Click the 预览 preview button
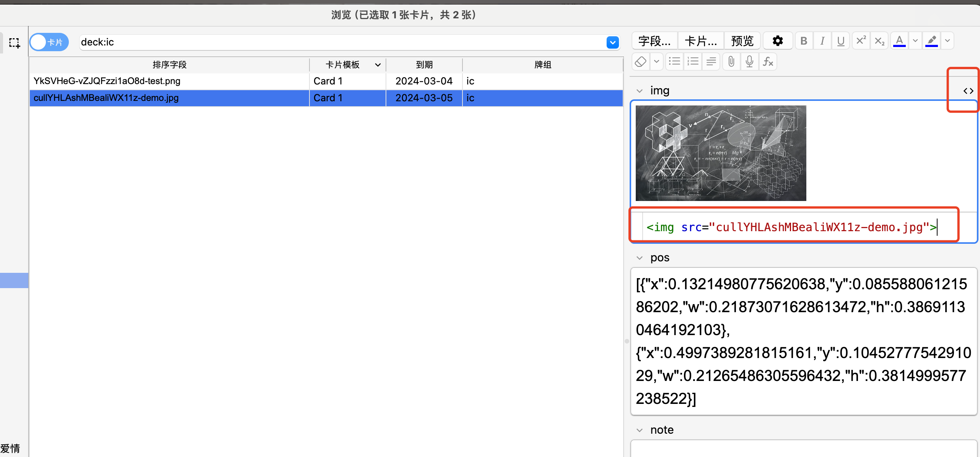980x457 pixels. [x=742, y=41]
